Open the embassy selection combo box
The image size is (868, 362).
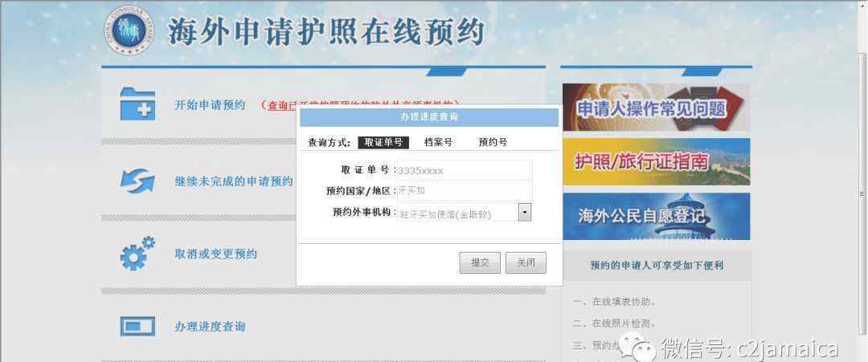click(465, 213)
